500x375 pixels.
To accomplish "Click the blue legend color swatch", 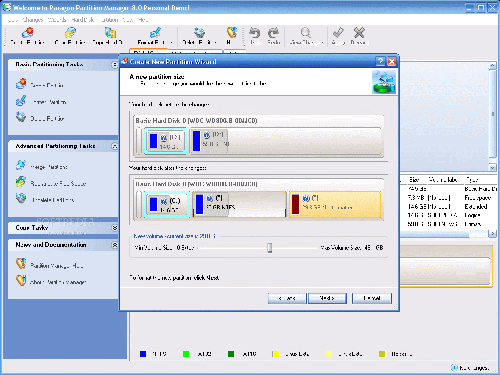I will pos(143,354).
